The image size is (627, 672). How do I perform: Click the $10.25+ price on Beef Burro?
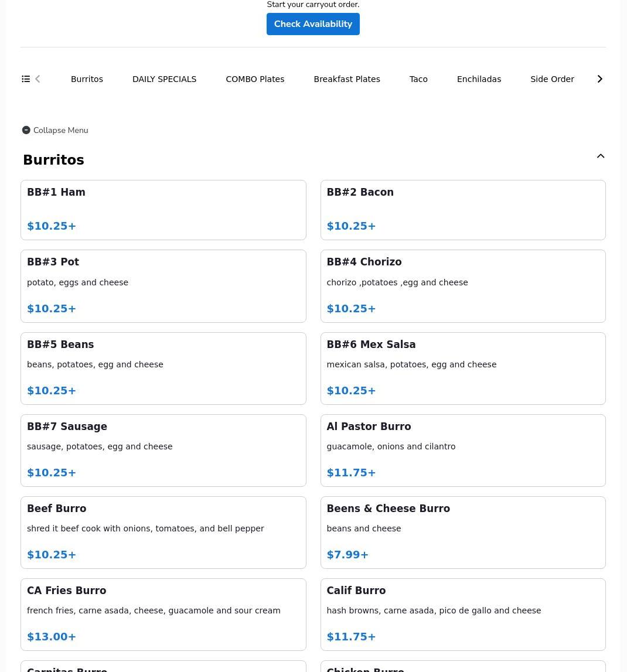pyautogui.click(x=52, y=555)
